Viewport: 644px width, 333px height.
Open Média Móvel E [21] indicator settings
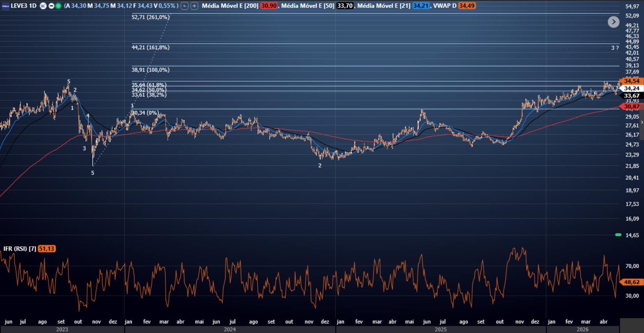coord(384,6)
